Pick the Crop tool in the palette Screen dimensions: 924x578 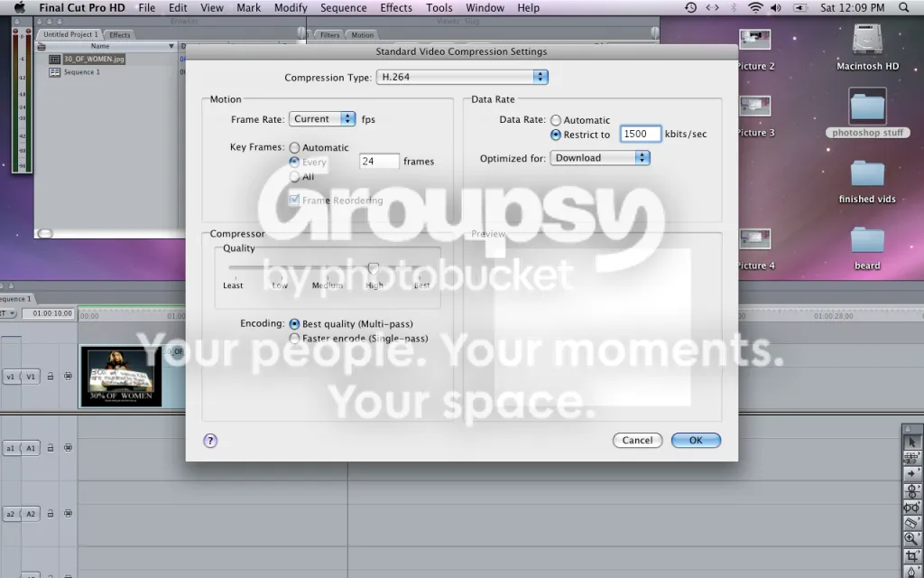tap(911, 555)
